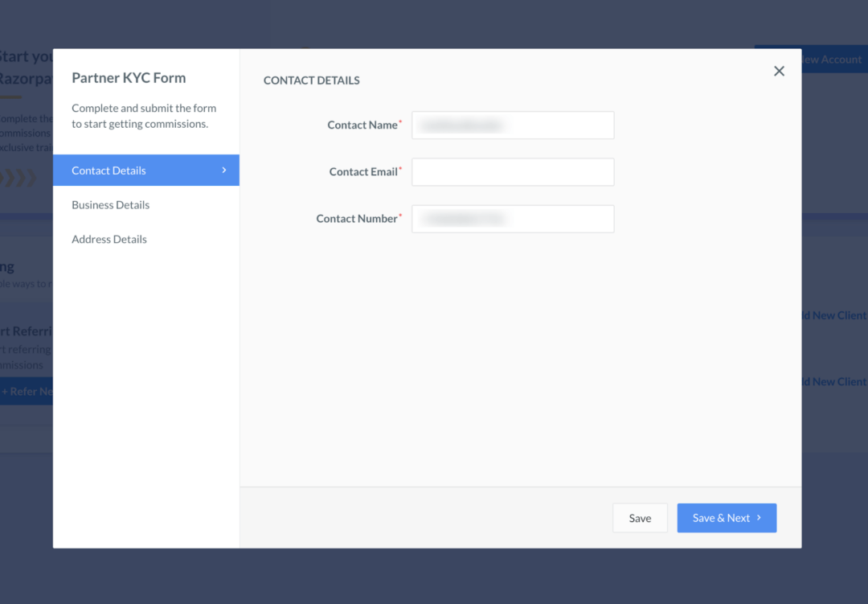Select the Contact Number input field
Image resolution: width=868 pixels, height=604 pixels.
pos(513,219)
